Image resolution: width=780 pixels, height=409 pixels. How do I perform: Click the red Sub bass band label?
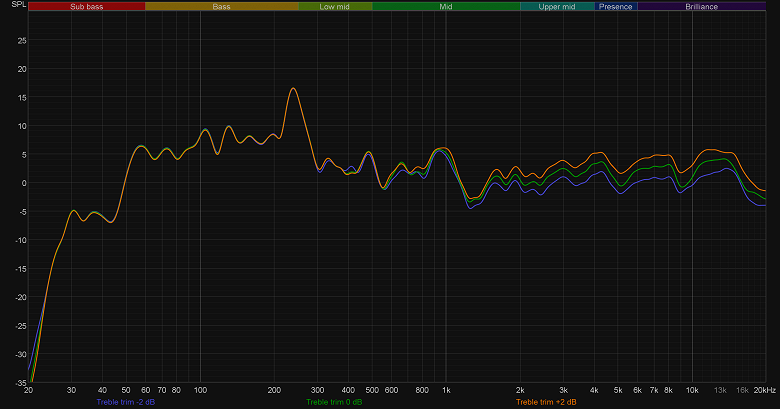click(87, 6)
